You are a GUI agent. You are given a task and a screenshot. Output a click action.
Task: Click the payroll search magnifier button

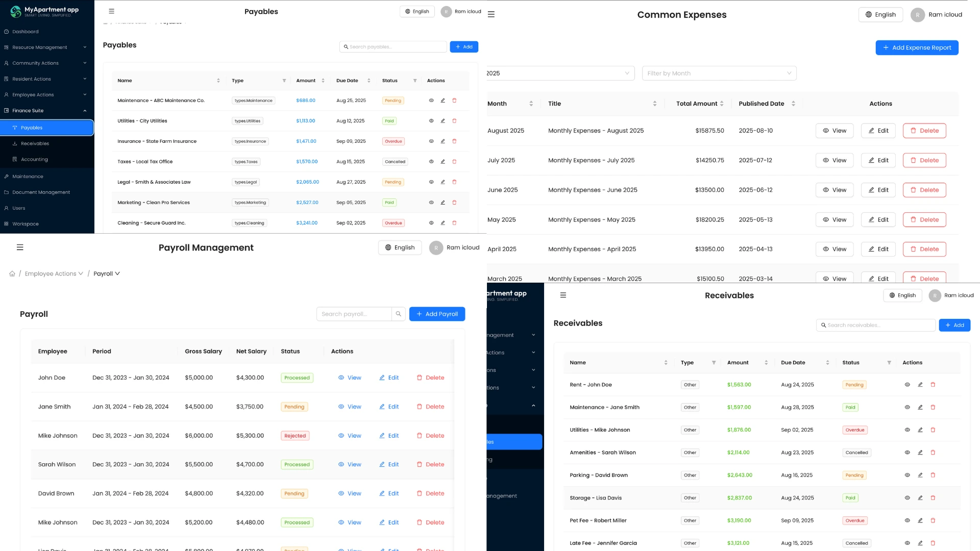(399, 314)
